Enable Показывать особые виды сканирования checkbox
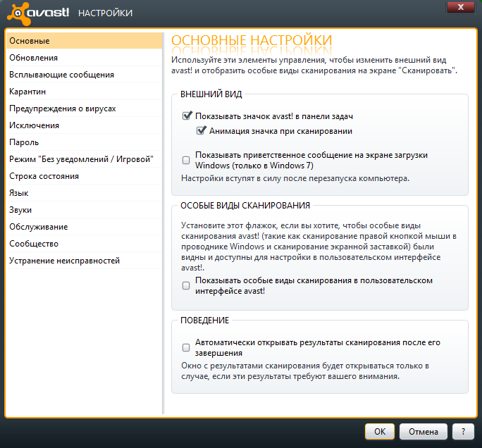 point(186,285)
